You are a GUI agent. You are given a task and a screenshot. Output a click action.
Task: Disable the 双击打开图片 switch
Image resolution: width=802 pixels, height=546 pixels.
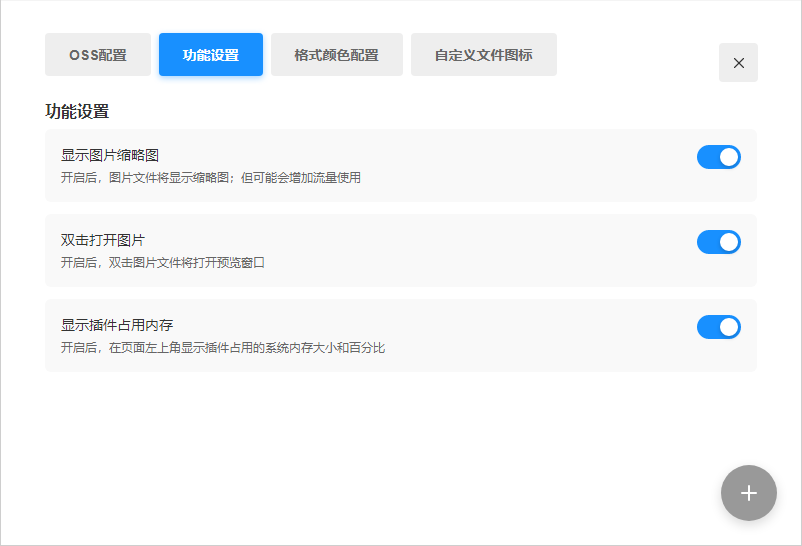pyautogui.click(x=718, y=242)
